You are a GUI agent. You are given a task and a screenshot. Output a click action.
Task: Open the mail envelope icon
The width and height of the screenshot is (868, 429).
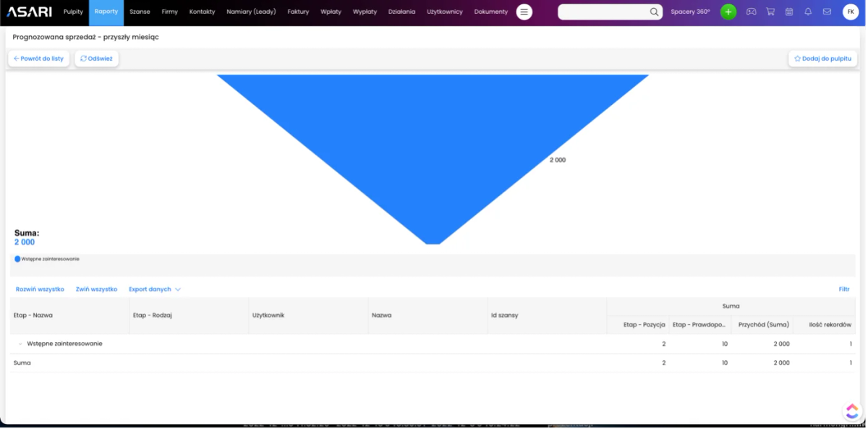click(827, 12)
